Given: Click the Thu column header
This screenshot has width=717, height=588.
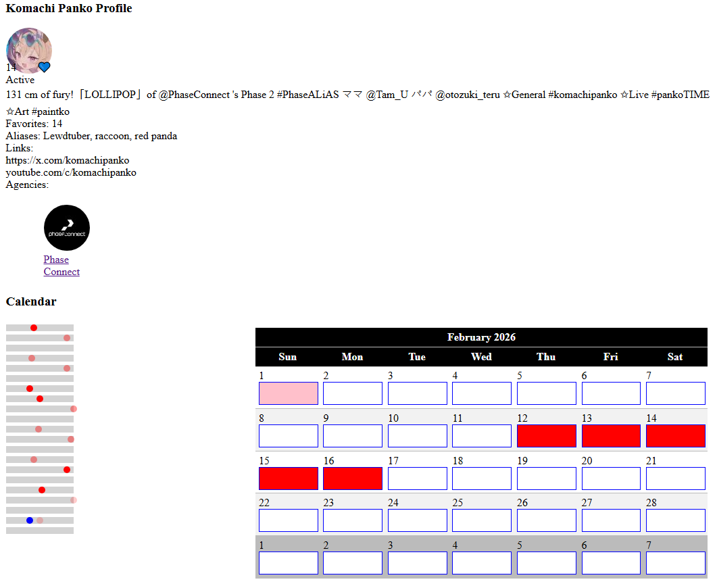Looking at the screenshot, I should (546, 357).
